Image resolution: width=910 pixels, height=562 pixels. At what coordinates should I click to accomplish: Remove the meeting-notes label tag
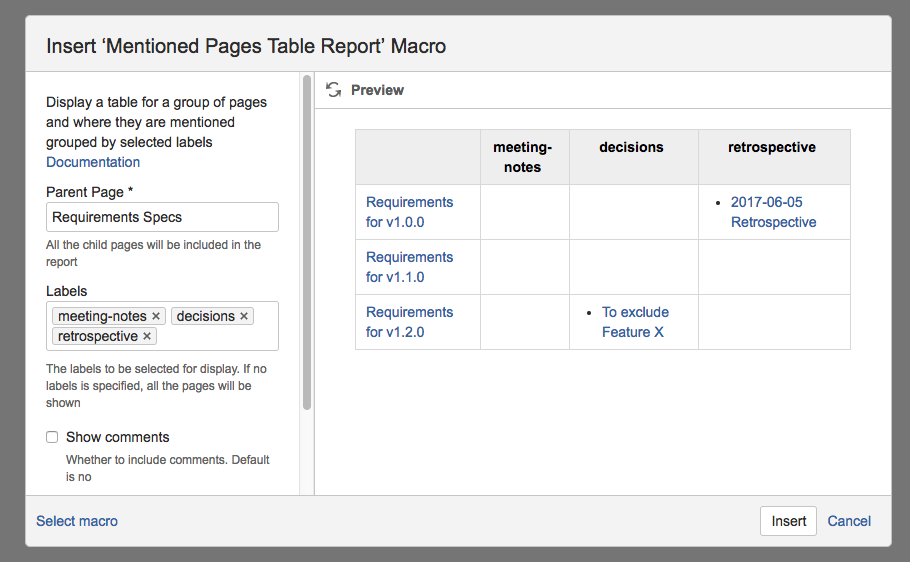[x=156, y=316]
